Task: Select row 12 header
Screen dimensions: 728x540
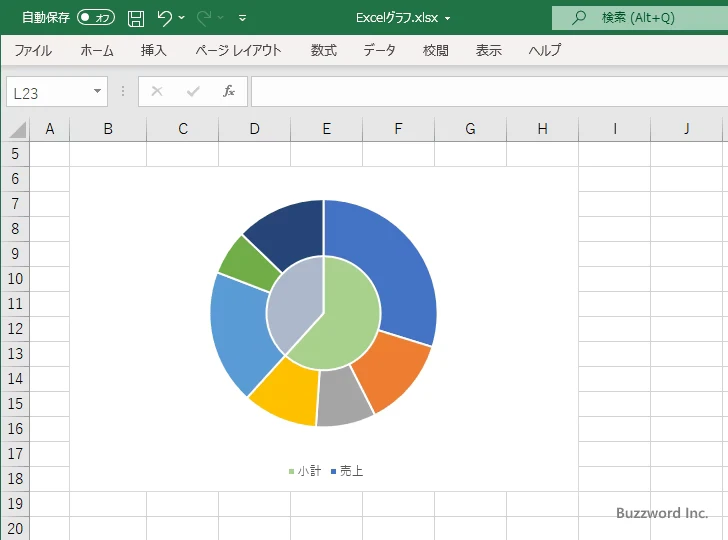Action: point(15,329)
